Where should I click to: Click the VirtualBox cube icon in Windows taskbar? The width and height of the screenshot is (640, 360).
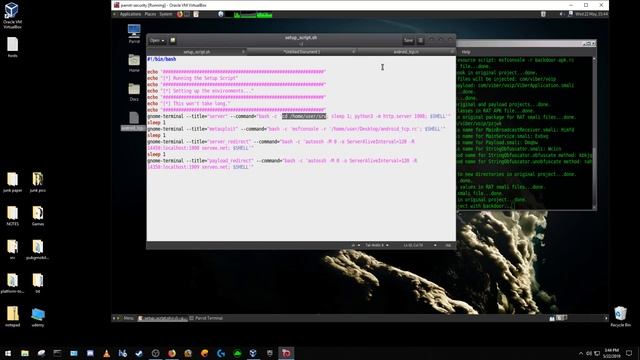253,353
